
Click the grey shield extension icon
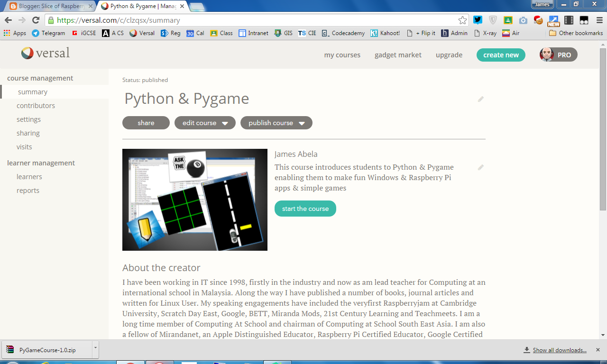click(493, 20)
